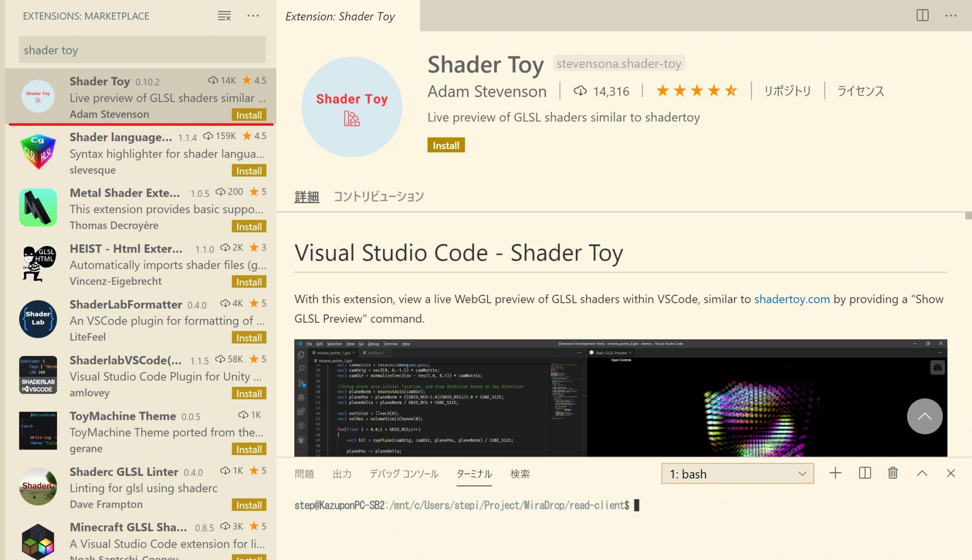Switch to コントリビューション tab

click(378, 196)
